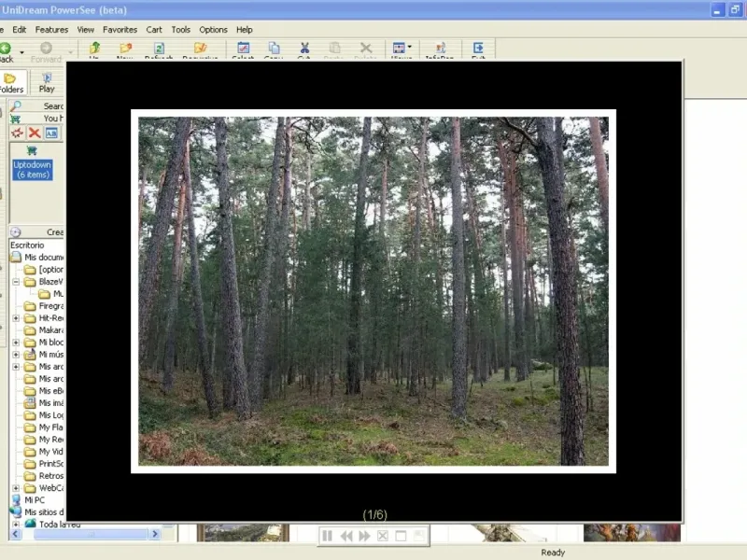Open the Help menu
The height and width of the screenshot is (560, 747).
[245, 30]
